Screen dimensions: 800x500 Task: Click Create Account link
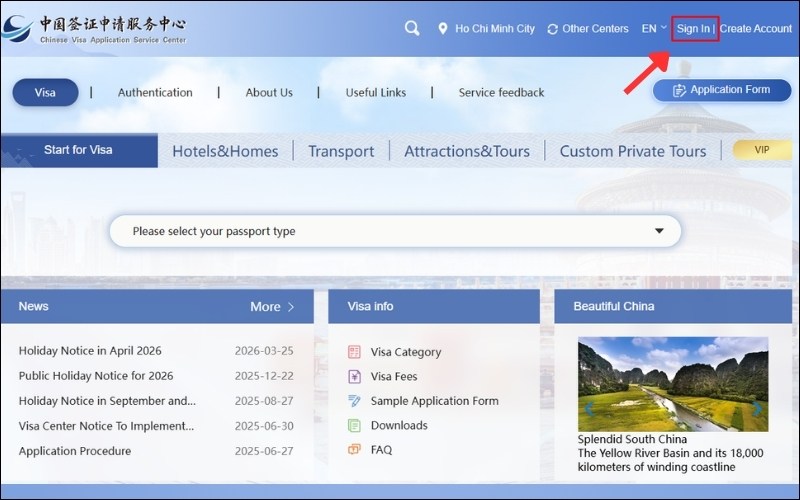(x=756, y=29)
